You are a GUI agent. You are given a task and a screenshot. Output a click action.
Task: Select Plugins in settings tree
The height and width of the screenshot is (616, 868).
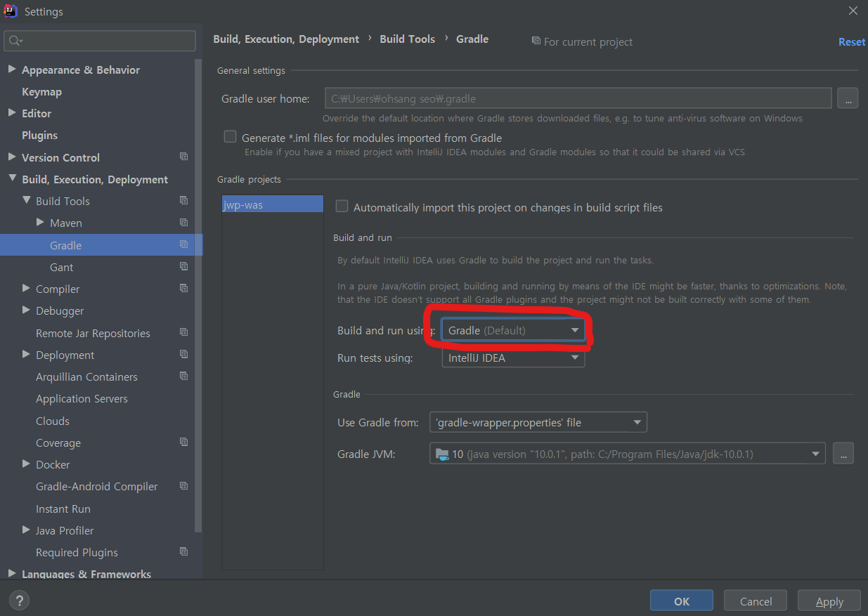[x=39, y=135]
